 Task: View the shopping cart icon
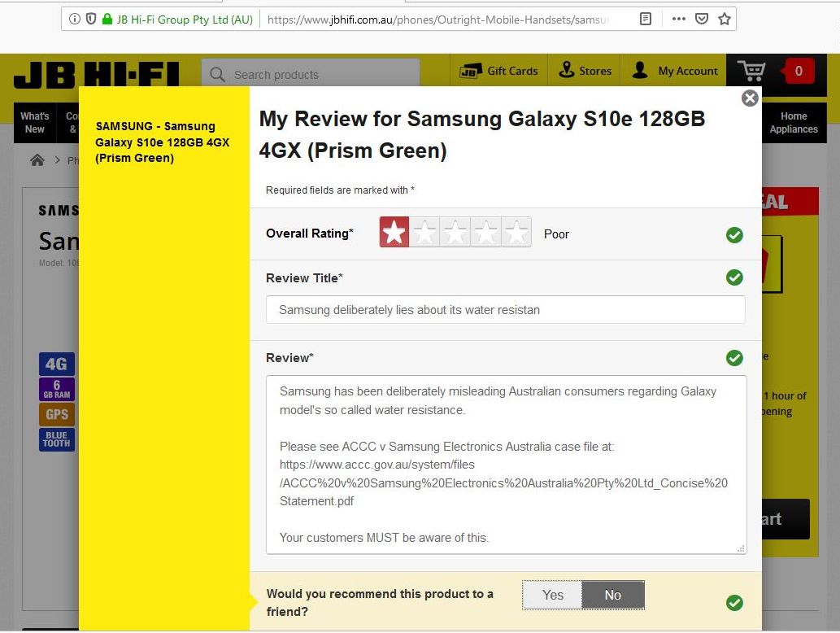(753, 71)
